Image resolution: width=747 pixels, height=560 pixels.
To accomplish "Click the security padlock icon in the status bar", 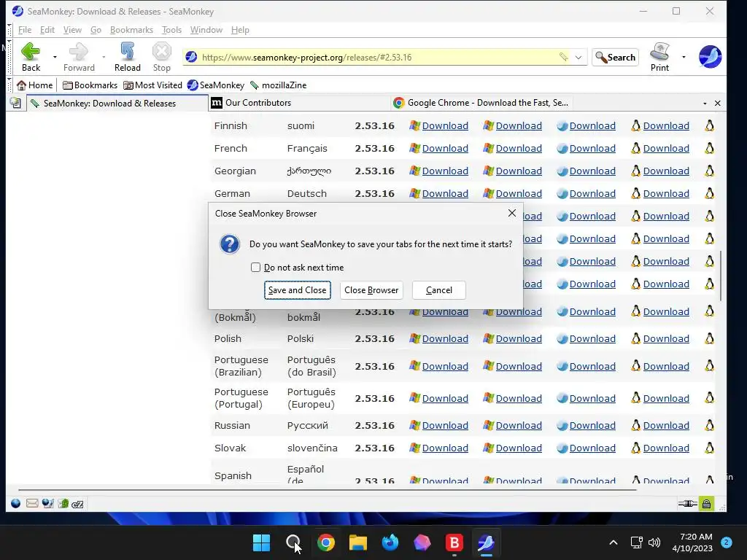I will [706, 503].
